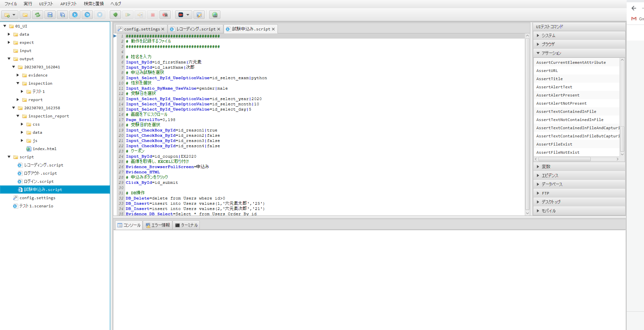
Task: Expand the expect folder
Action: tap(9, 42)
